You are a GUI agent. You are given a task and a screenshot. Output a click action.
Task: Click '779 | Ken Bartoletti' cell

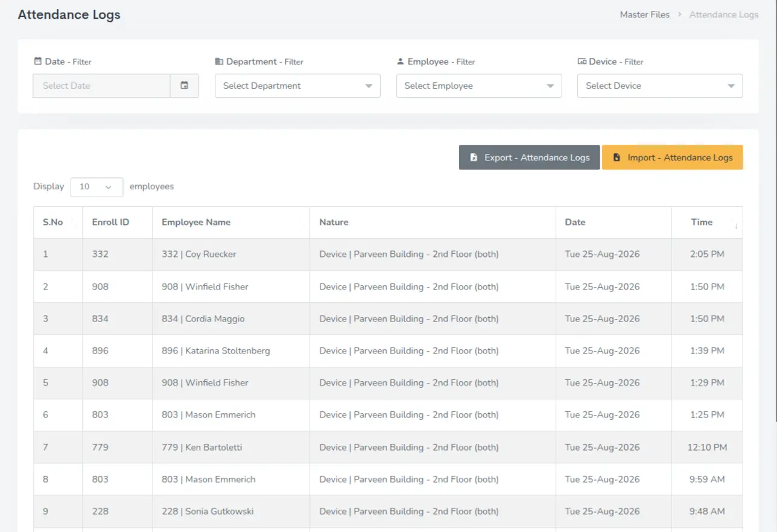231,447
